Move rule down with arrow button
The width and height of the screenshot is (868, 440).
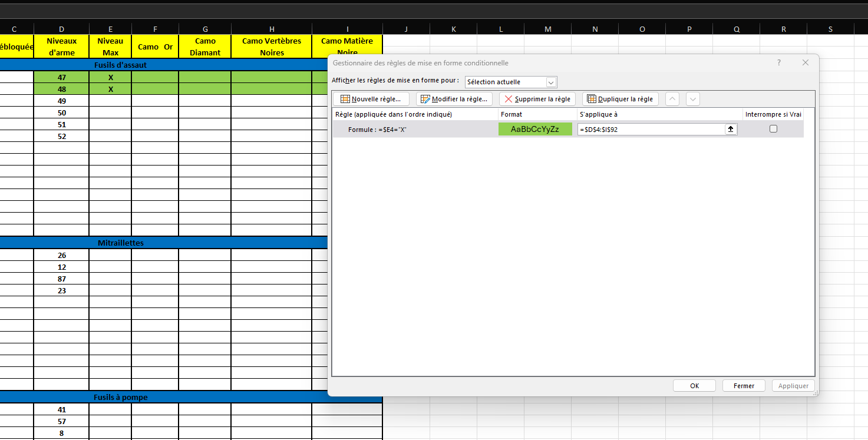[x=693, y=99]
